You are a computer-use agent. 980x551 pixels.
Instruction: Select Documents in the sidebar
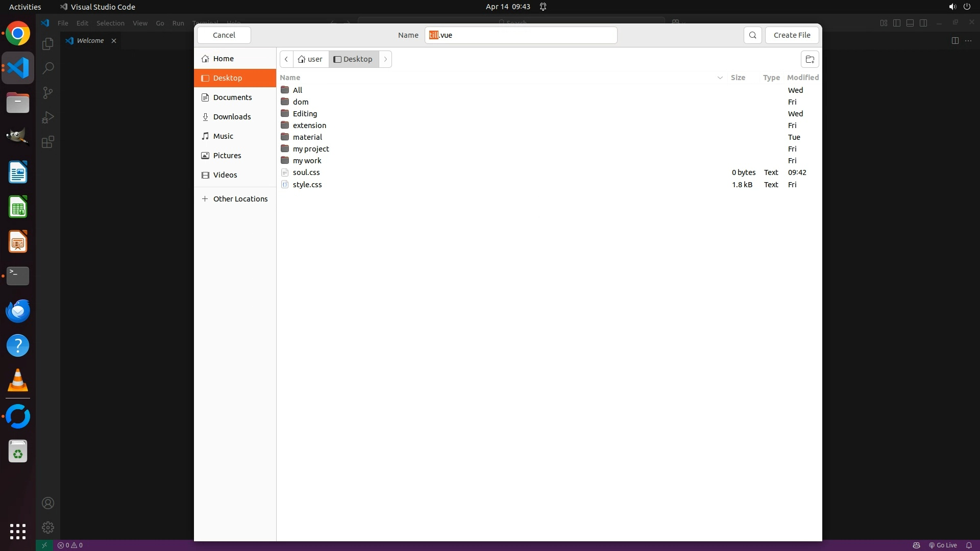(x=232, y=97)
